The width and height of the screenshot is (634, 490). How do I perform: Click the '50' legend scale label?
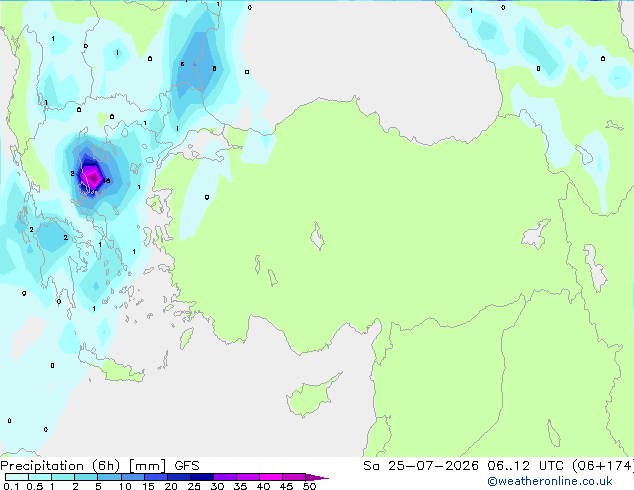pos(310,486)
